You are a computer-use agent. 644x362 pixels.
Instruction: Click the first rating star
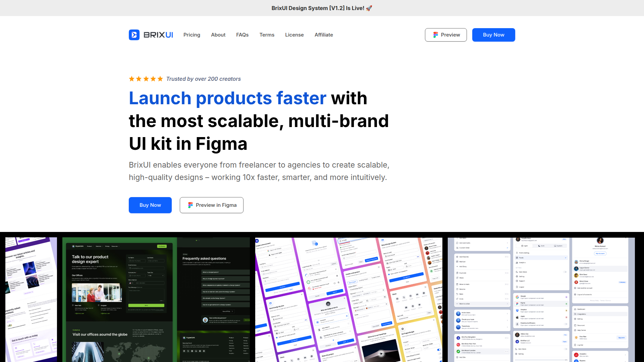(x=132, y=79)
